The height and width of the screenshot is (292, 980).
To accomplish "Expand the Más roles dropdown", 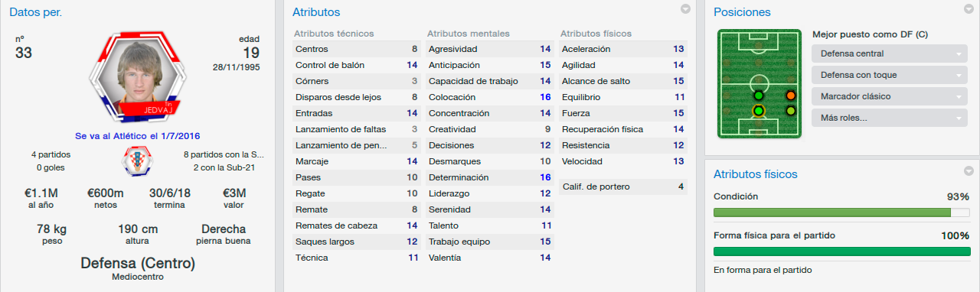I will click(x=889, y=118).
